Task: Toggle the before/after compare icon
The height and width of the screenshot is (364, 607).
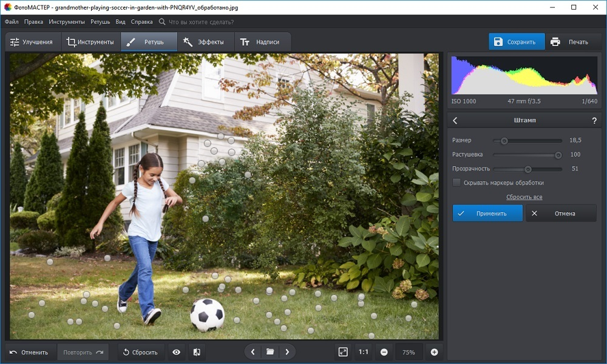Action: click(197, 352)
